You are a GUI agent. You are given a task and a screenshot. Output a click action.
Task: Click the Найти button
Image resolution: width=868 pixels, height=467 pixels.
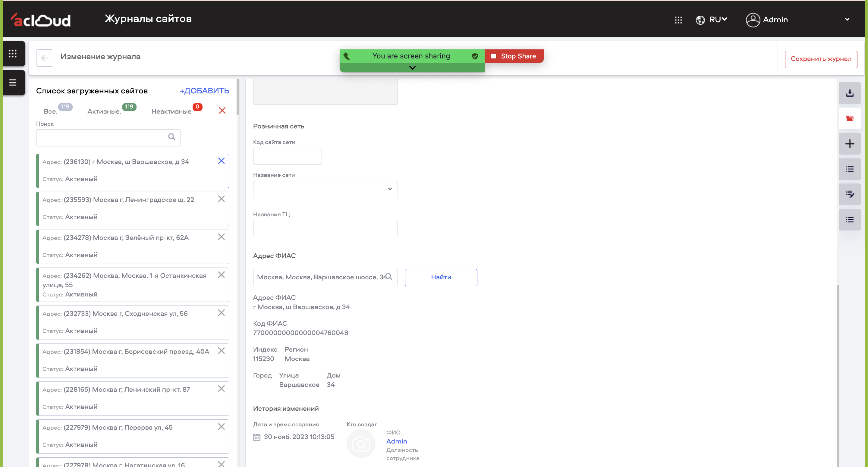(441, 277)
